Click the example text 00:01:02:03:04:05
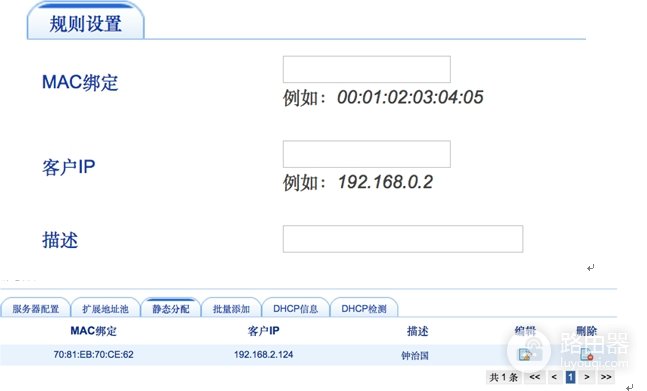Image resolution: width=647 pixels, height=391 pixels. 410,97
